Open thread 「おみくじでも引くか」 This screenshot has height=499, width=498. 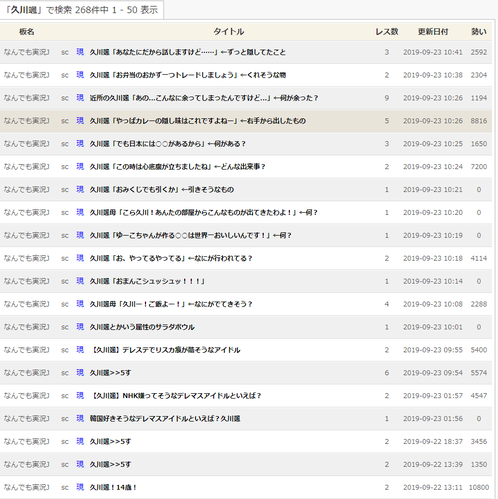(162, 190)
